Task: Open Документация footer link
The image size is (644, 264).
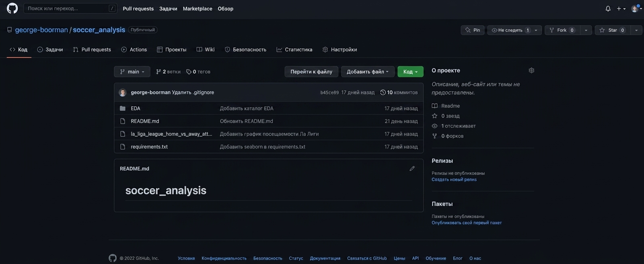Action: [x=325, y=258]
